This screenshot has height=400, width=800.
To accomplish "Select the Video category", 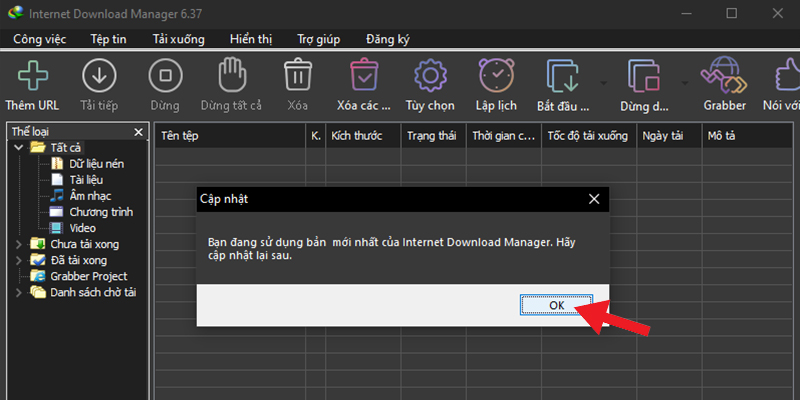I will (x=83, y=228).
